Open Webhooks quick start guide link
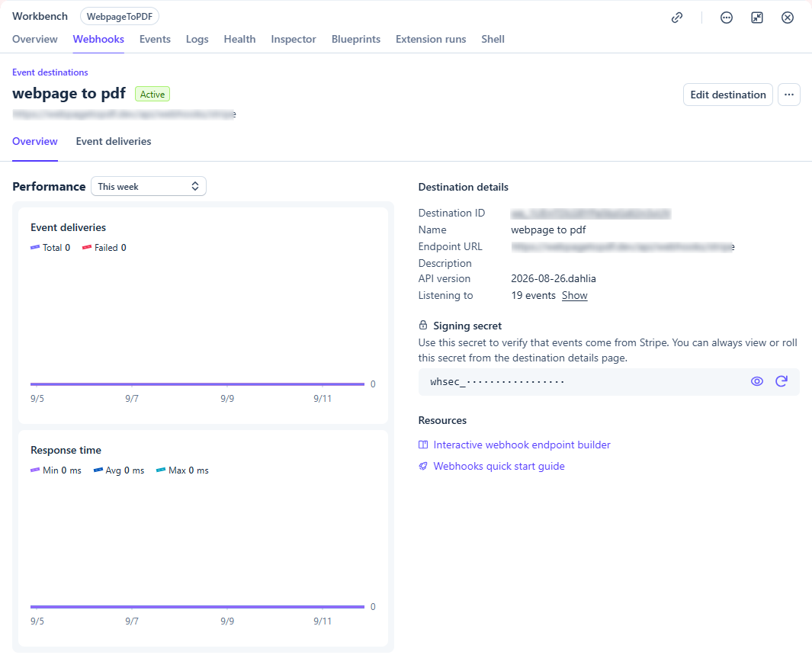The image size is (812, 671). (x=499, y=466)
